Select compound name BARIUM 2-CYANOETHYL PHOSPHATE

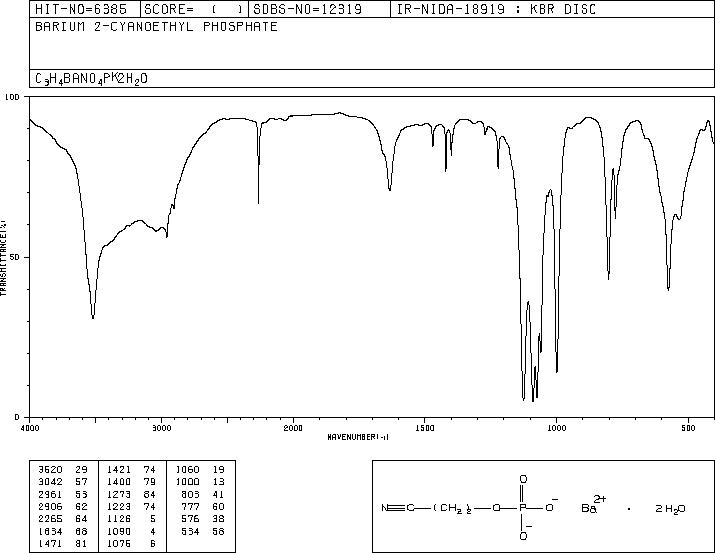(156, 27)
